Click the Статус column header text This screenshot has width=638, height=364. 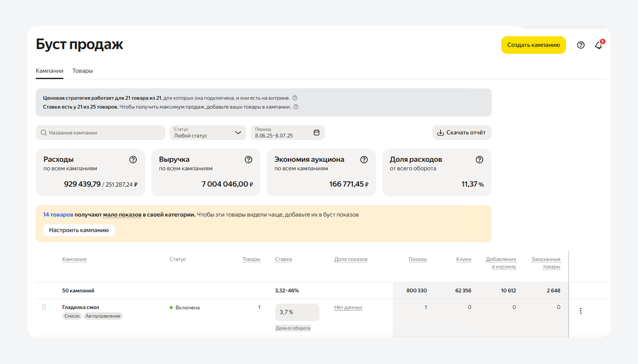point(178,259)
